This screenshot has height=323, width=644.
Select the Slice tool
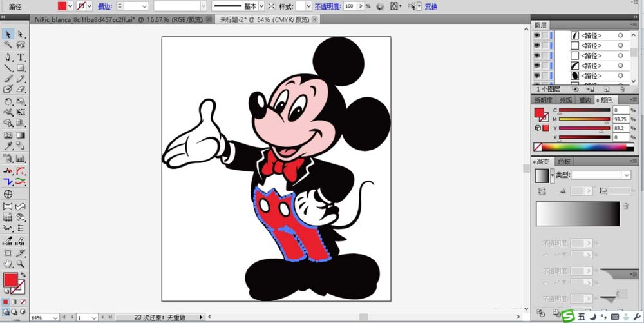[21, 253]
